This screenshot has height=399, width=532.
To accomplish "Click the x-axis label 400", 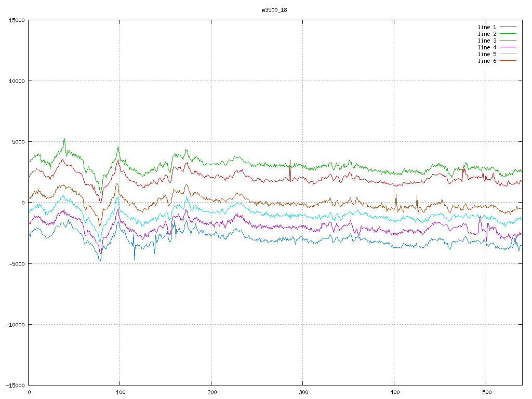I will (x=395, y=392).
